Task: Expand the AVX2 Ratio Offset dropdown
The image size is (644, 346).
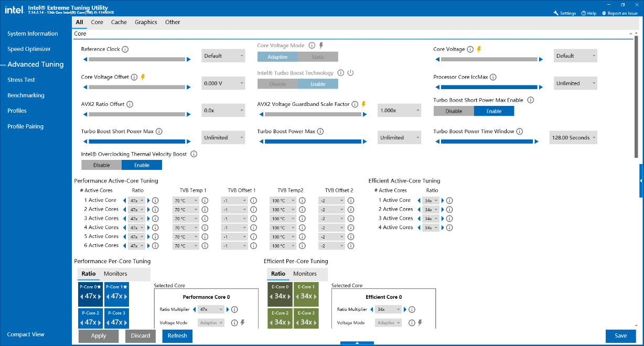Action: [x=223, y=110]
